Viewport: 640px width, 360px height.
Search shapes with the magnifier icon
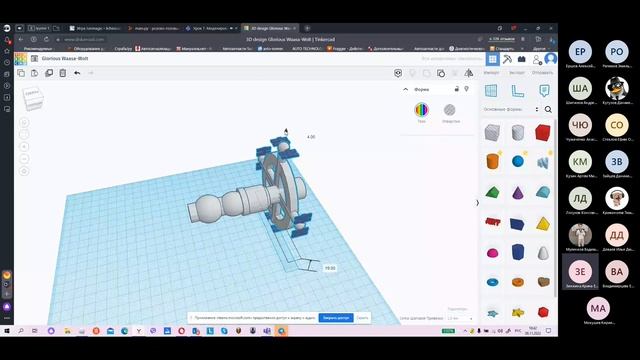[x=548, y=109]
